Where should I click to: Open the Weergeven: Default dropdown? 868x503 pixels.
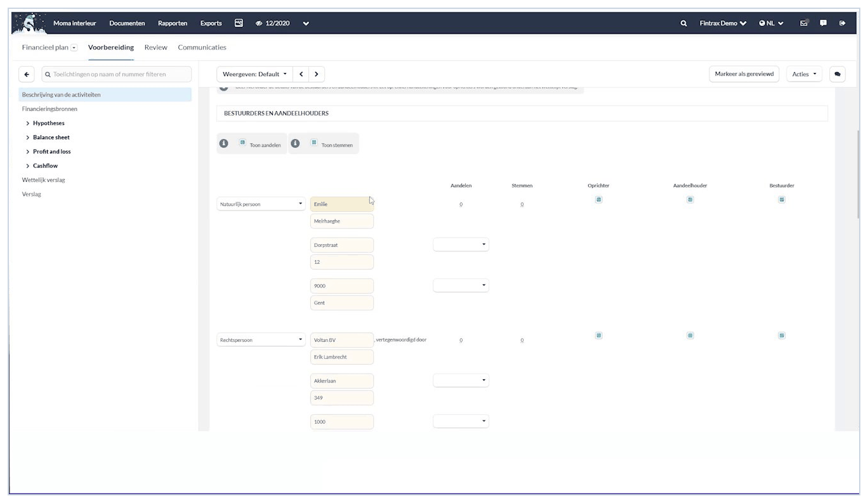click(254, 74)
